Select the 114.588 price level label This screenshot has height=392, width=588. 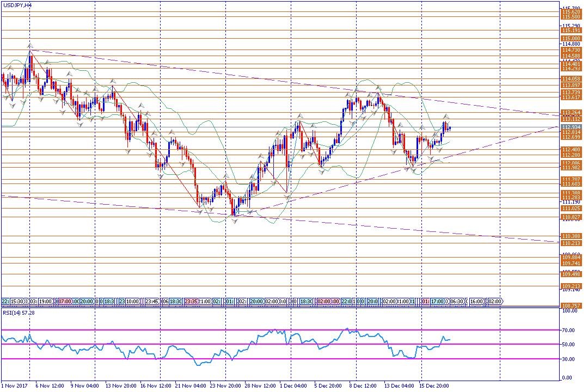pos(571,56)
